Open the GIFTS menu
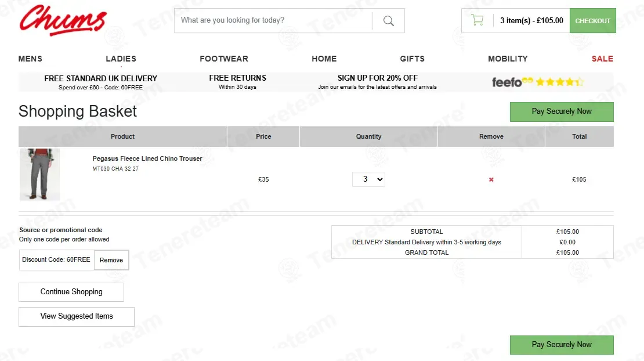 [413, 59]
